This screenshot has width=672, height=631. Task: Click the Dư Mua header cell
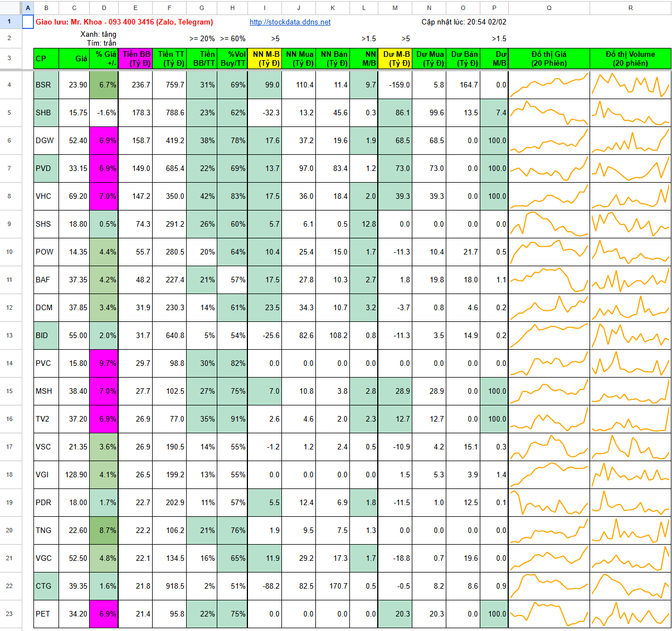429,58
